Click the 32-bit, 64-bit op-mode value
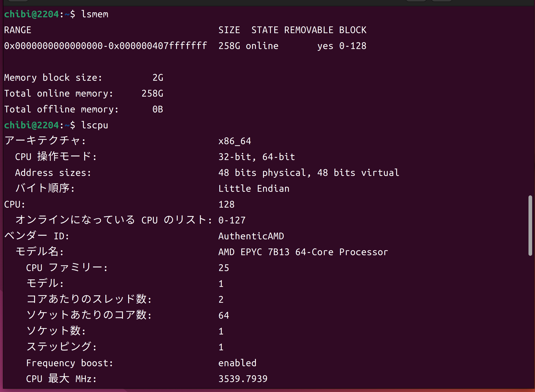The image size is (535, 392). 257,157
